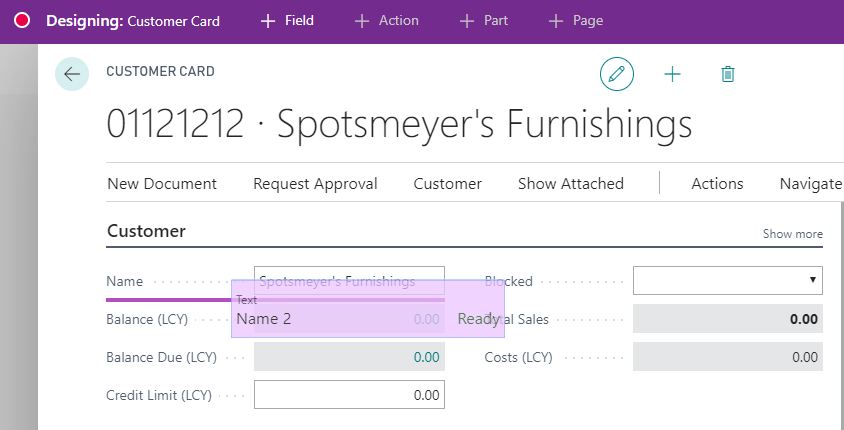The width and height of the screenshot is (844, 430).
Task: Add a Part in designer bar
Action: 484,21
